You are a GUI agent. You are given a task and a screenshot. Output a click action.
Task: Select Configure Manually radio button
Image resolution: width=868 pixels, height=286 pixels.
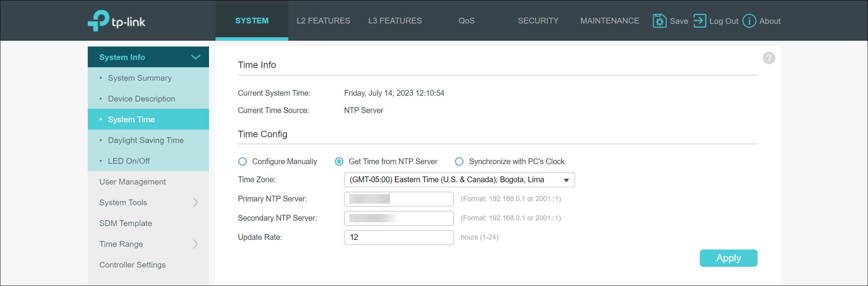coord(243,161)
